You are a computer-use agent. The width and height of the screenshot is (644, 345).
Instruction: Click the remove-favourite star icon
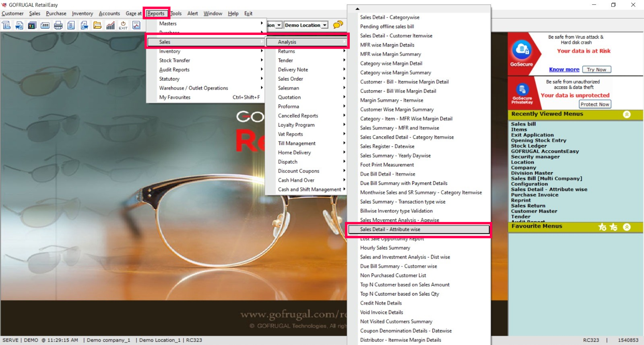(x=613, y=227)
